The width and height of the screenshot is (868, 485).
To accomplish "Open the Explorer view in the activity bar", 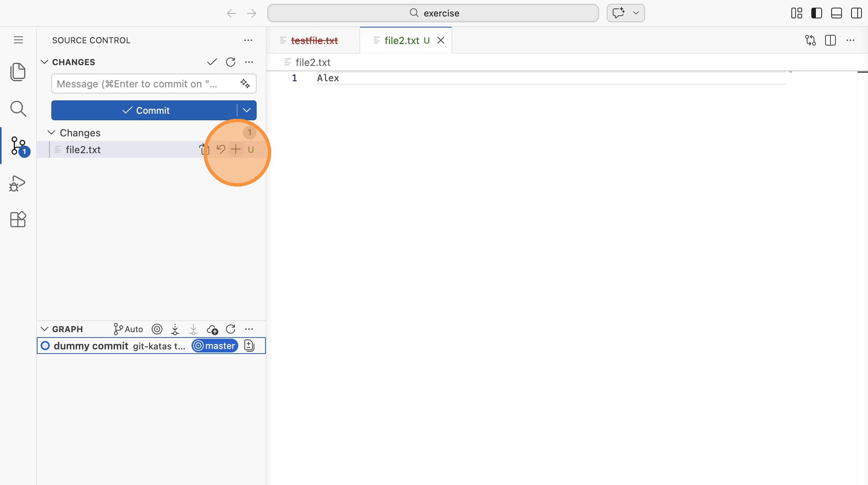I will [18, 72].
